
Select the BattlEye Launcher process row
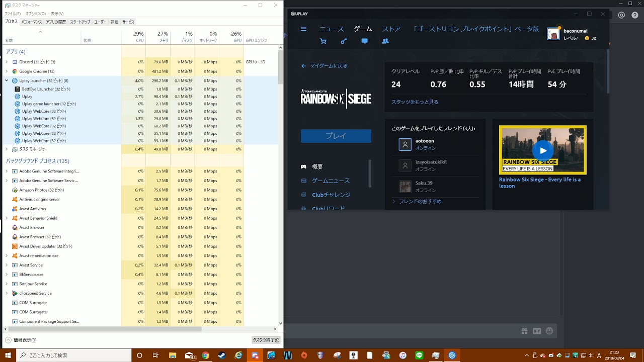[141, 89]
